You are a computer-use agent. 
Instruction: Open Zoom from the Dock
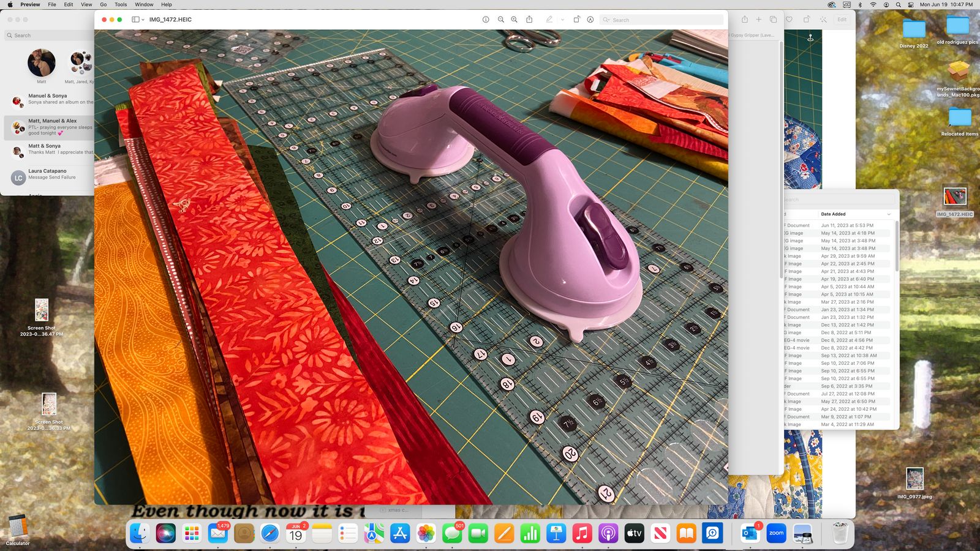coord(776,533)
